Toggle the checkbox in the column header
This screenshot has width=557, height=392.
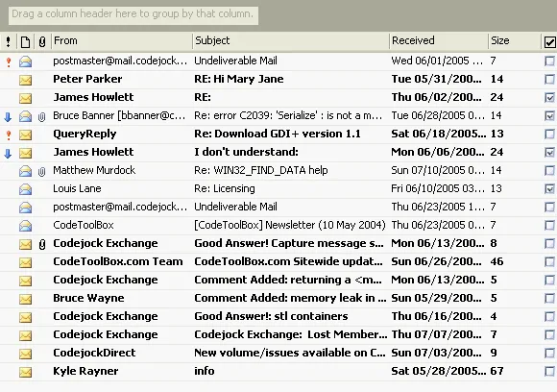549,42
